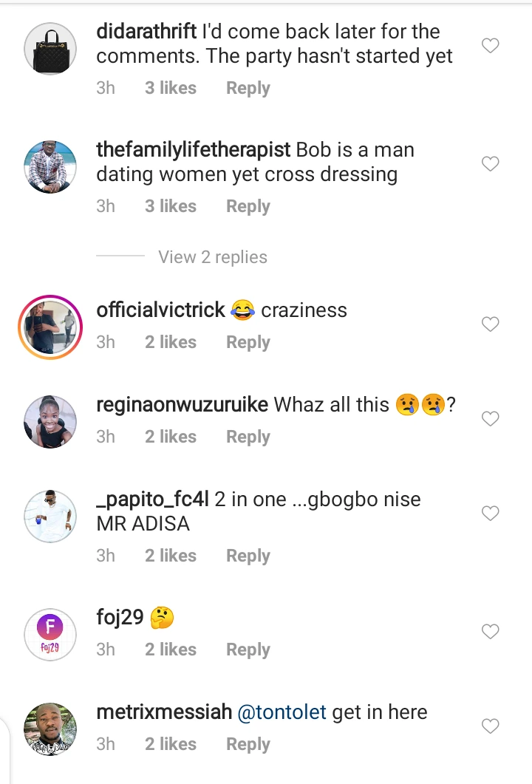This screenshot has width=532, height=784.
Task: Tap heart on thefamilylifetherapist's comment
Action: 491,164
